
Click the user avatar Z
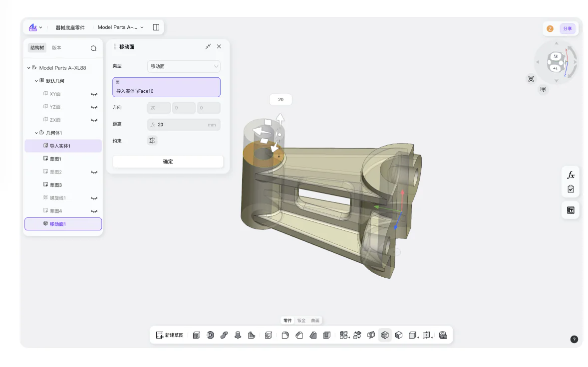(550, 29)
